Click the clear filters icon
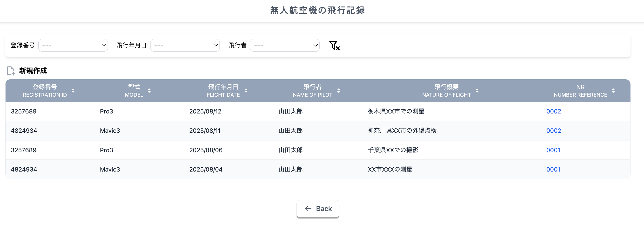The width and height of the screenshot is (644, 239). [335, 45]
